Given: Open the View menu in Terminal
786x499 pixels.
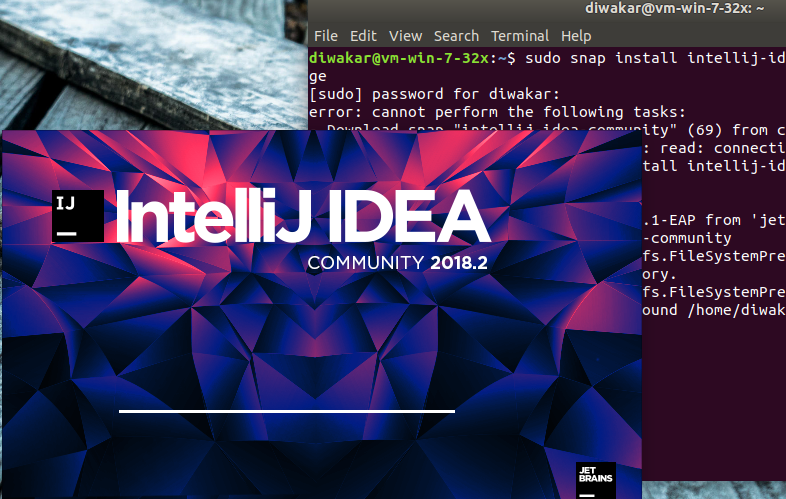Looking at the screenshot, I should pyautogui.click(x=405, y=36).
